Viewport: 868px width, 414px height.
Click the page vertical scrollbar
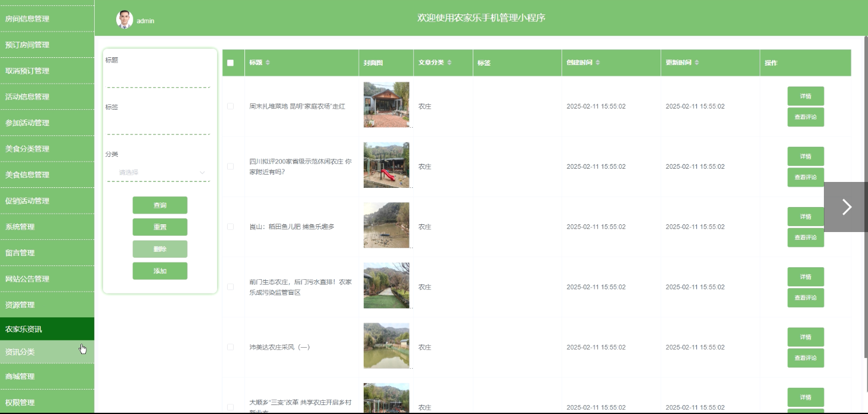[x=866, y=197]
